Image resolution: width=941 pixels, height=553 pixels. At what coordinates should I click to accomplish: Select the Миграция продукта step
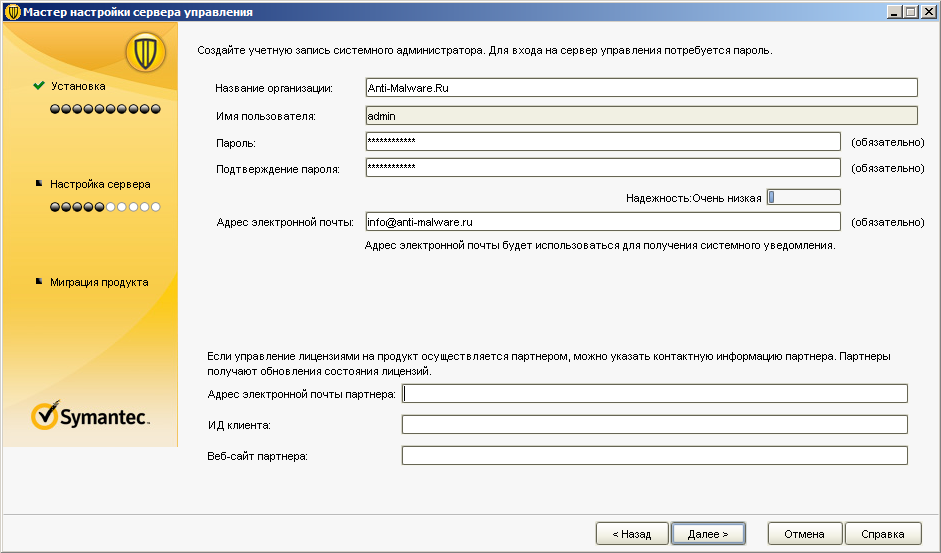coord(99,282)
